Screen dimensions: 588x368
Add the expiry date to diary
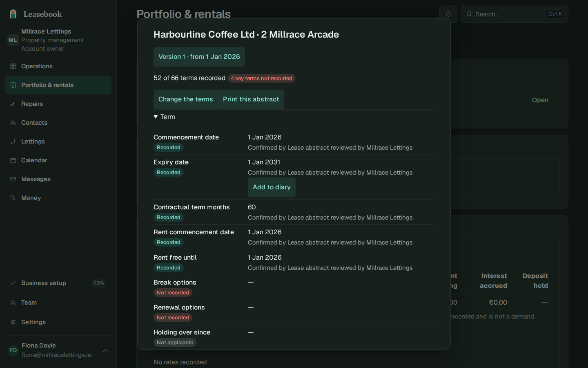point(272,187)
